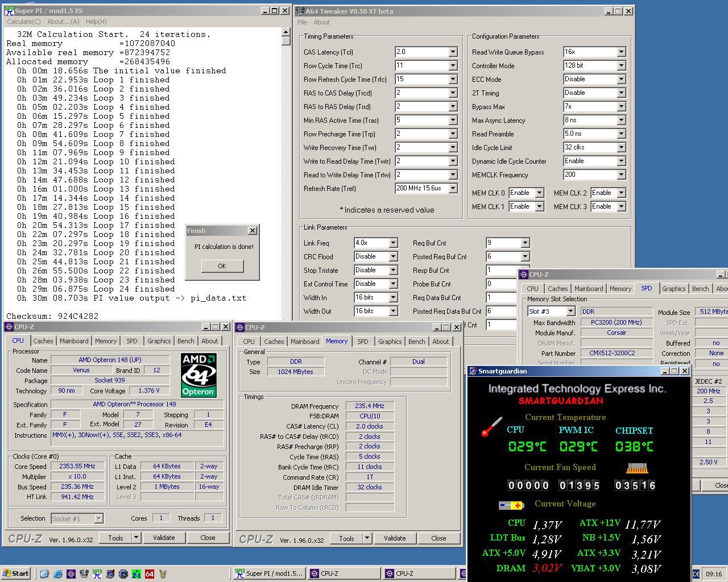Expand the Controller Mode dropdown
Image resolution: width=728 pixels, height=582 pixels.
click(621, 65)
